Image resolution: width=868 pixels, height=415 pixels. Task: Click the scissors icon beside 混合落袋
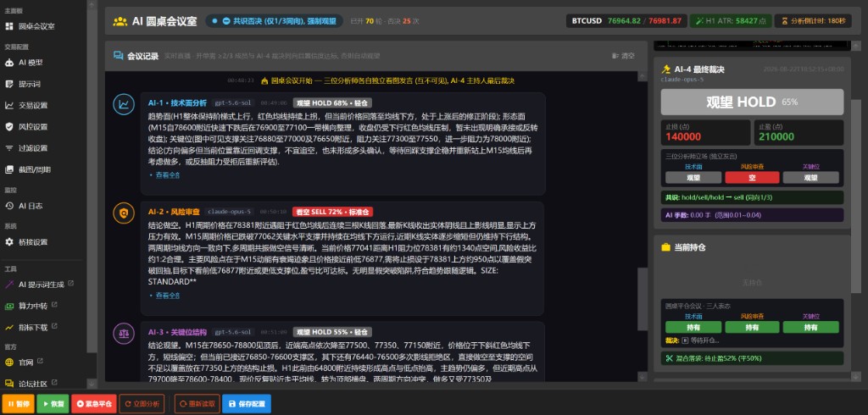[670, 358]
